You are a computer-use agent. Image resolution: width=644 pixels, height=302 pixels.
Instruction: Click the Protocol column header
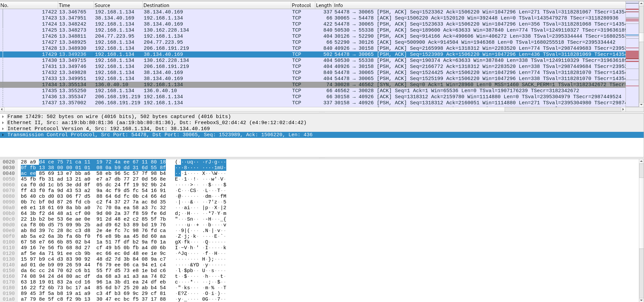(302, 5)
